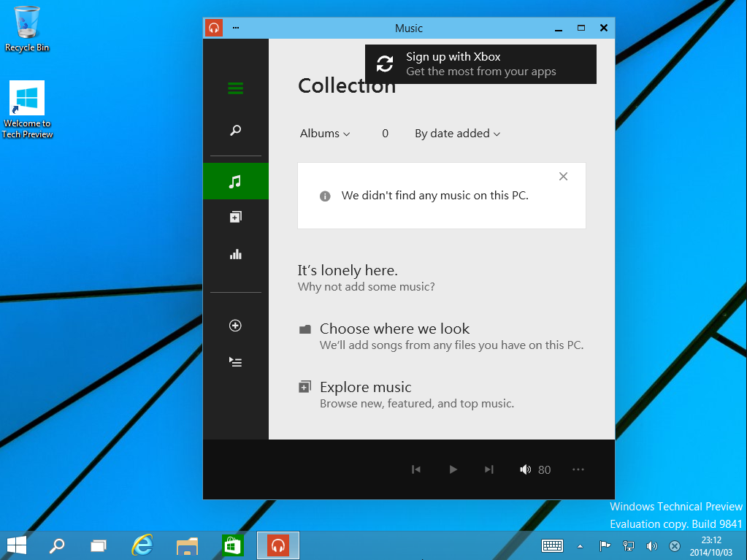Skip to next track
This screenshot has height=560, width=747.
489,469
